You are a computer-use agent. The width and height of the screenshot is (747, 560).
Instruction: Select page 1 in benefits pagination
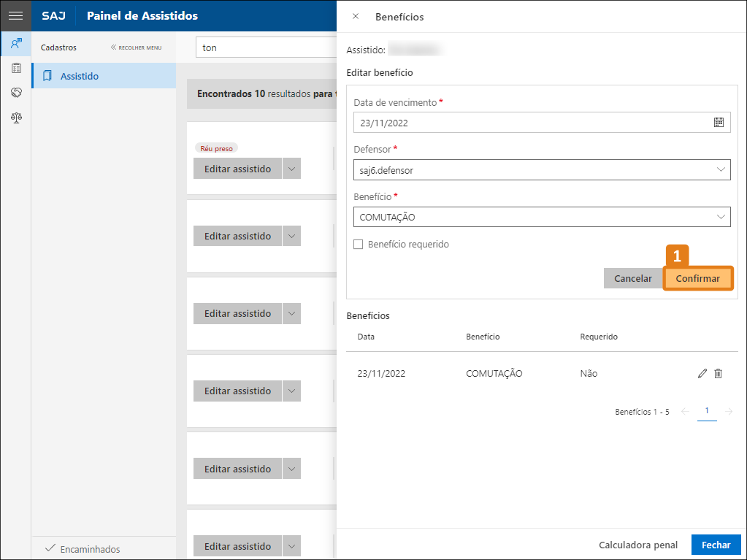point(707,411)
